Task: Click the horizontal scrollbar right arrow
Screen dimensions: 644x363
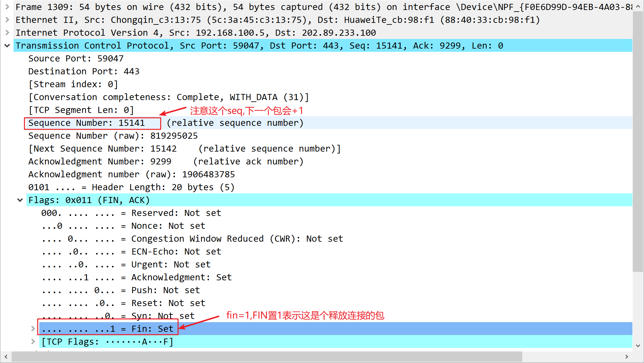Action: pos(627,357)
